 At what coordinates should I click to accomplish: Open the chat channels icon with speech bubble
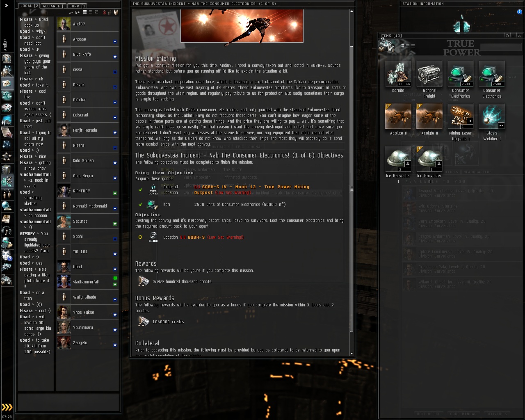point(6,194)
